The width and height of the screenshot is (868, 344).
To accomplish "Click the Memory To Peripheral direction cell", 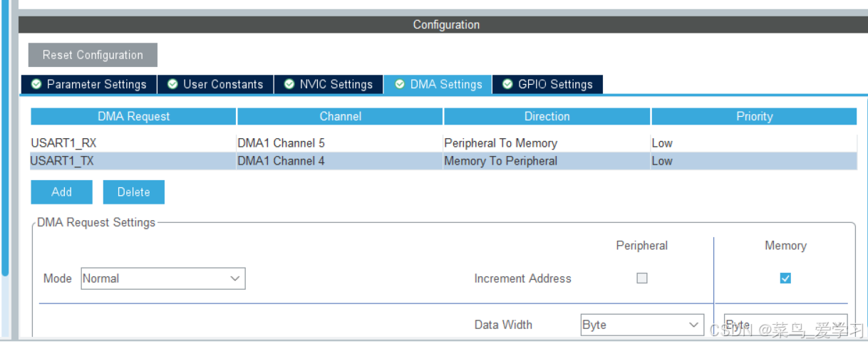I will pos(547,161).
